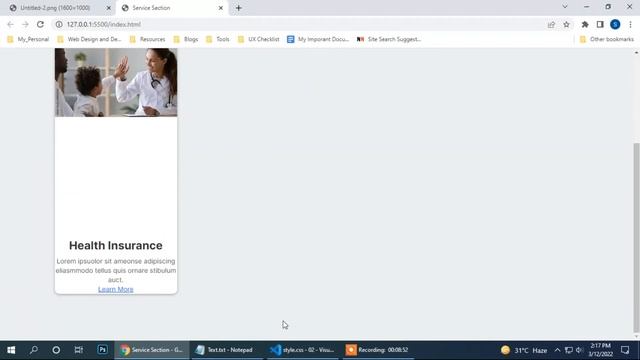Open the Recording 00:08:52 taskbar button
Screen dimensions: 640x360
click(378, 350)
